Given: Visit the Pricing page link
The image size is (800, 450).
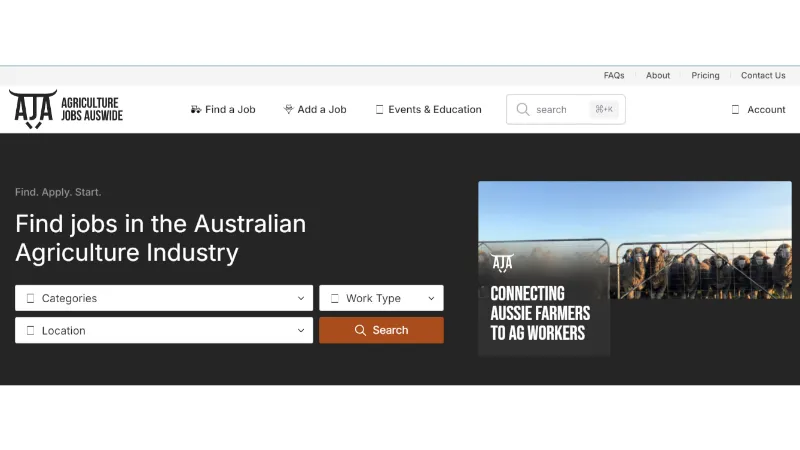Looking at the screenshot, I should (x=705, y=76).
